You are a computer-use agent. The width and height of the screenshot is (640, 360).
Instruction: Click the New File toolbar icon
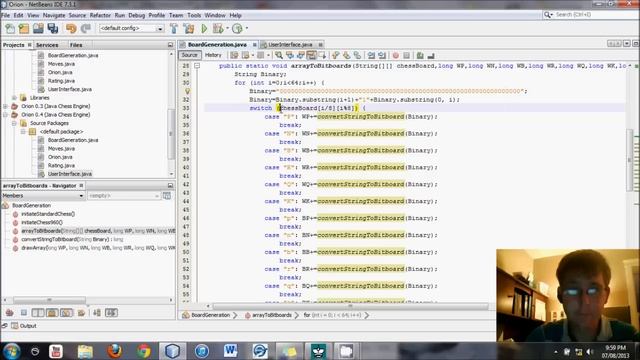(x=10, y=28)
